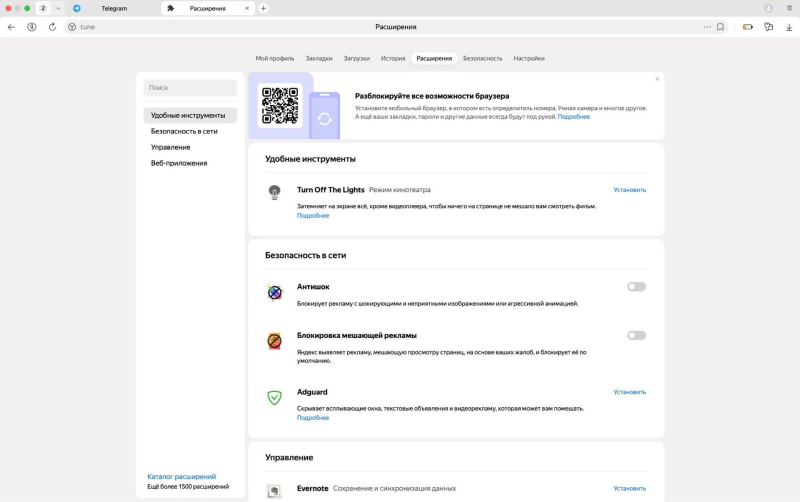This screenshot has width=800, height=502.
Task: Click the phone sync illustration in the banner
Action: (324, 116)
